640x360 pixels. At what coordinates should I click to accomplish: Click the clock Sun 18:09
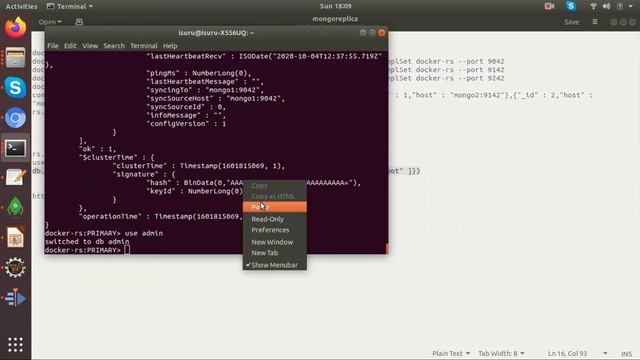click(x=336, y=6)
